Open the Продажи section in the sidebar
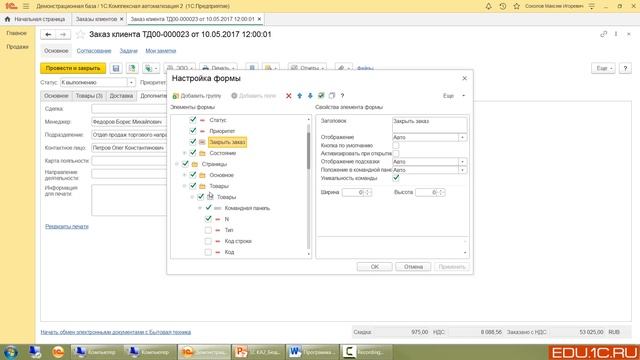This screenshot has width=640, height=360. 17,47
